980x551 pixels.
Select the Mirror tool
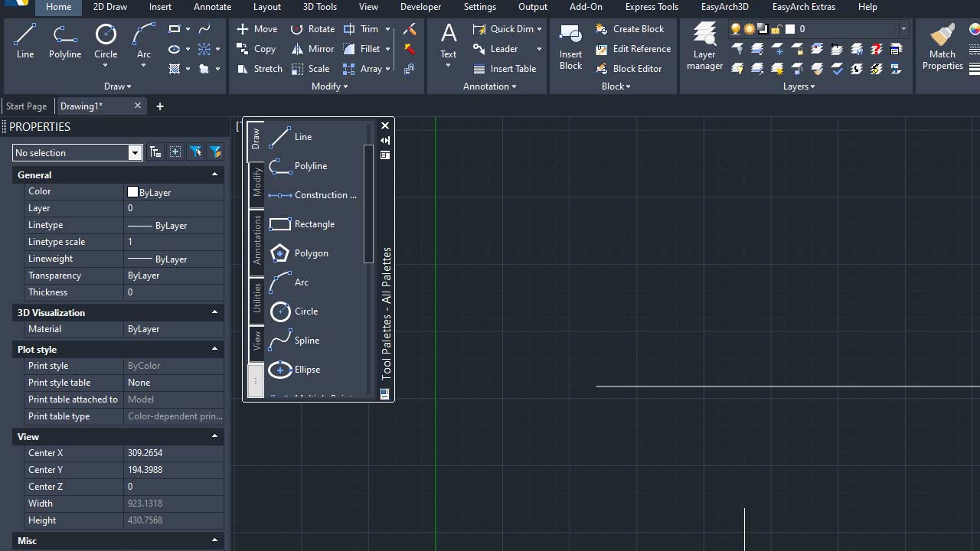(x=312, y=49)
